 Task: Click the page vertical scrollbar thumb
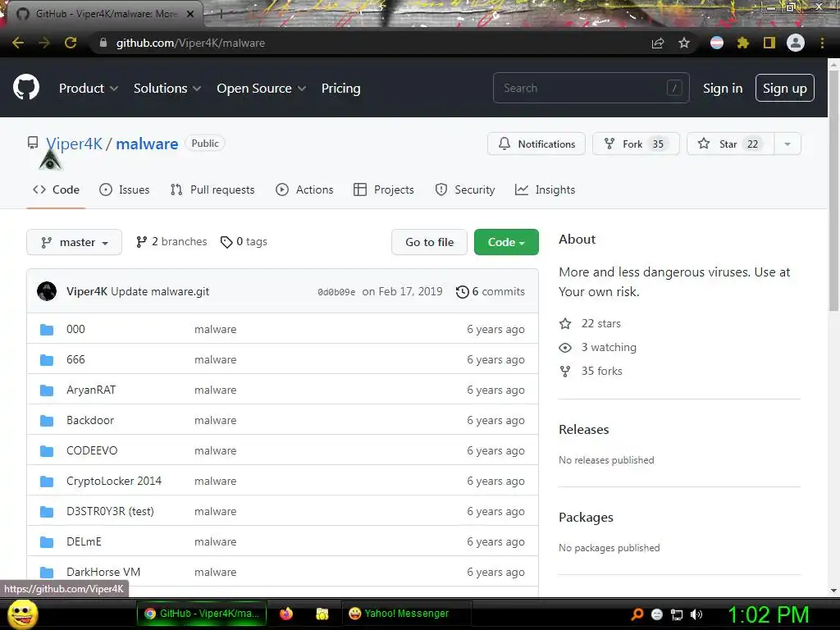pos(833,190)
